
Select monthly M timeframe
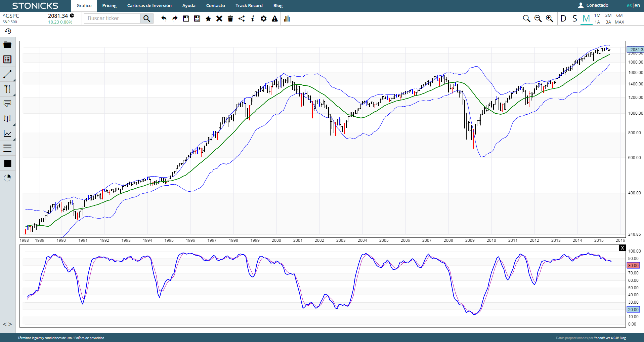pos(586,18)
